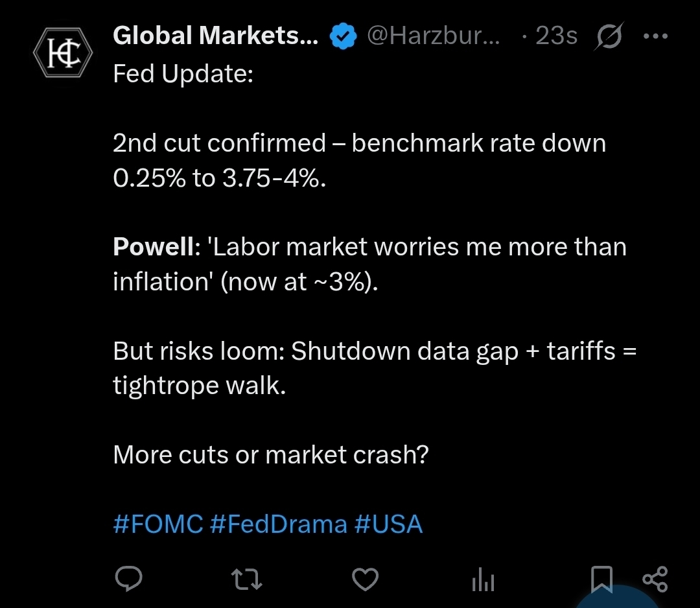Open the share icon options
This screenshot has height=608, width=700.
click(x=654, y=578)
